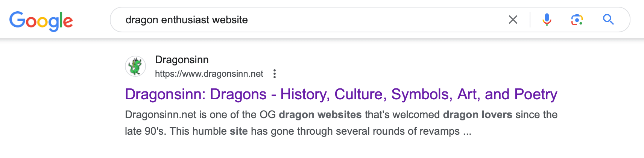Open Google Lens image search
The image size is (644, 158).
pos(577,20)
